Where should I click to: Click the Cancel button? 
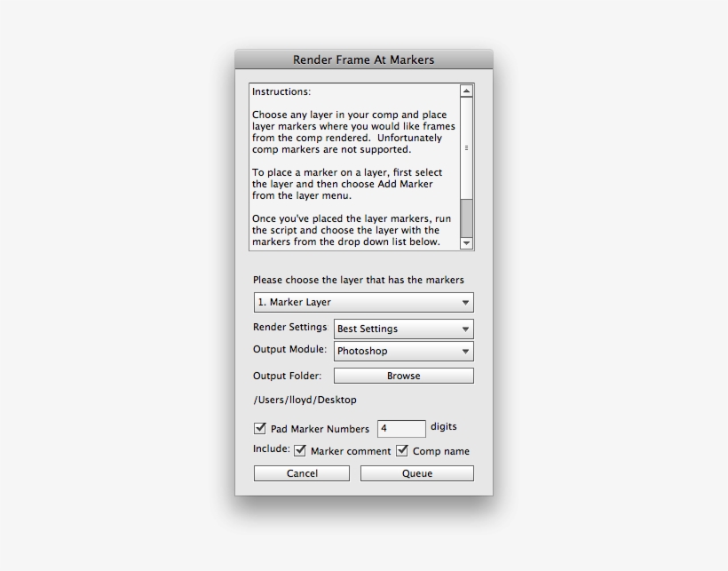[x=301, y=473]
